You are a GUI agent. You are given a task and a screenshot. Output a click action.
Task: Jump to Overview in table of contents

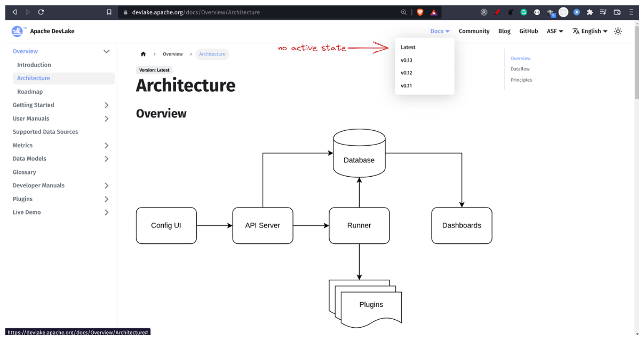pyautogui.click(x=520, y=59)
